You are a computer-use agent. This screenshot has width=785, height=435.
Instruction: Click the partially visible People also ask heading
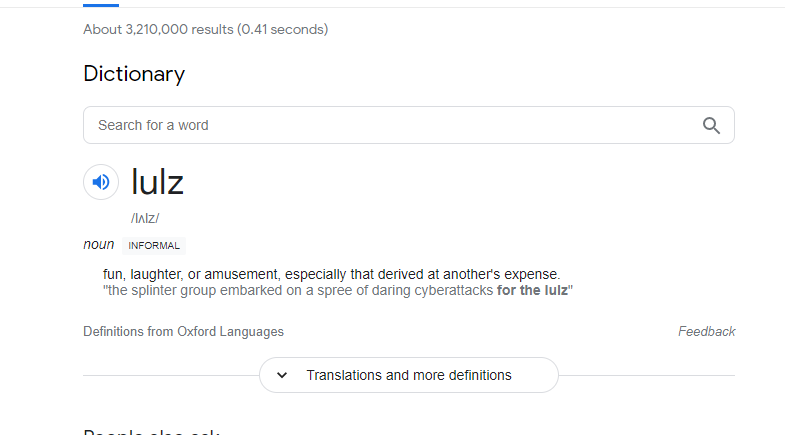pyautogui.click(x=151, y=431)
